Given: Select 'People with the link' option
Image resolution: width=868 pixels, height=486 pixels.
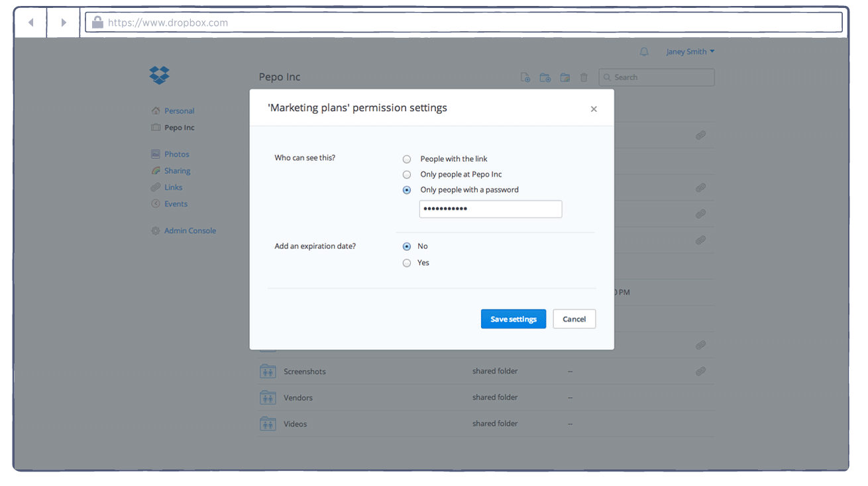Looking at the screenshot, I should coord(406,159).
